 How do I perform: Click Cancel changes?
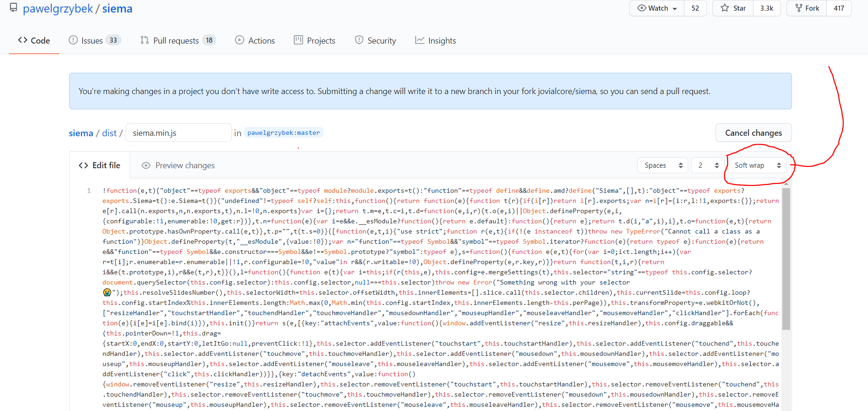tap(754, 133)
